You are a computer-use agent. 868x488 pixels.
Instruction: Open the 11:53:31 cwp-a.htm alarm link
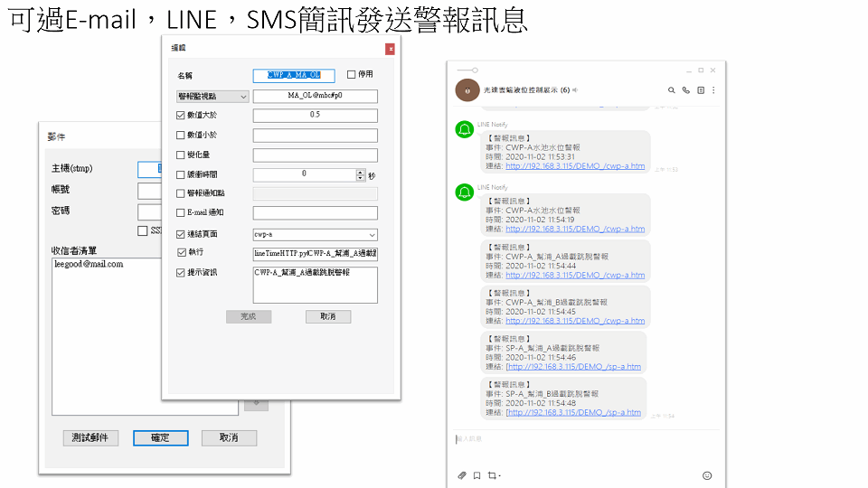click(x=575, y=165)
